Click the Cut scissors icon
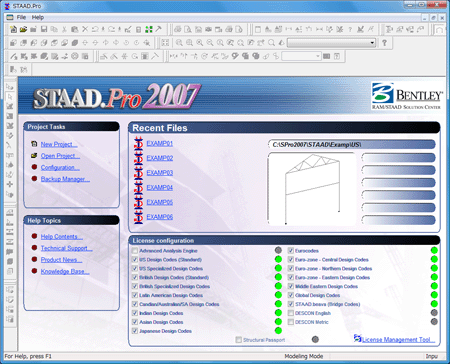450x364 pixels. click(x=64, y=29)
